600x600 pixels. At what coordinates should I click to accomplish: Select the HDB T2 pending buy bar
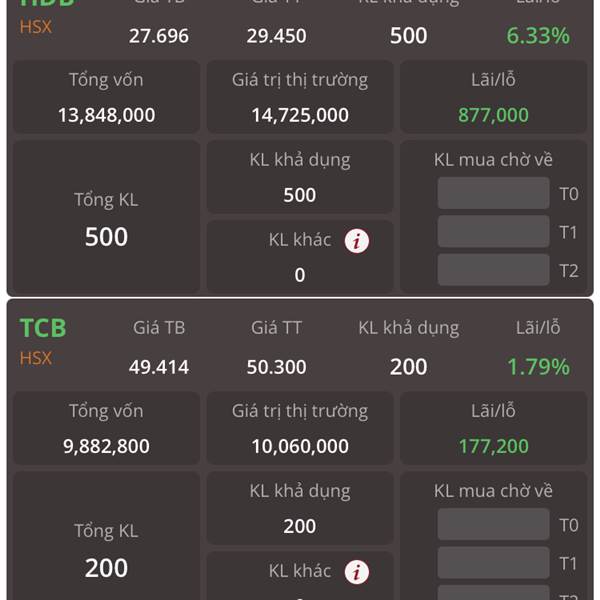coord(494,270)
